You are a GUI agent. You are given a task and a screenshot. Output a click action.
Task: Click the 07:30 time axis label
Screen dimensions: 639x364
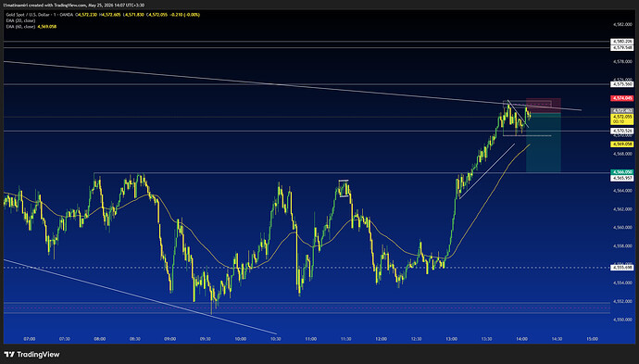point(65,339)
